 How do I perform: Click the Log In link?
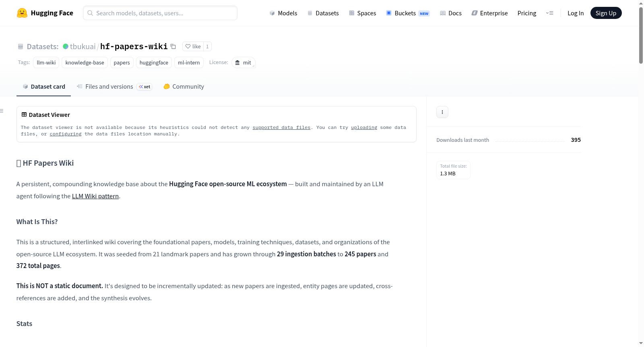click(576, 13)
